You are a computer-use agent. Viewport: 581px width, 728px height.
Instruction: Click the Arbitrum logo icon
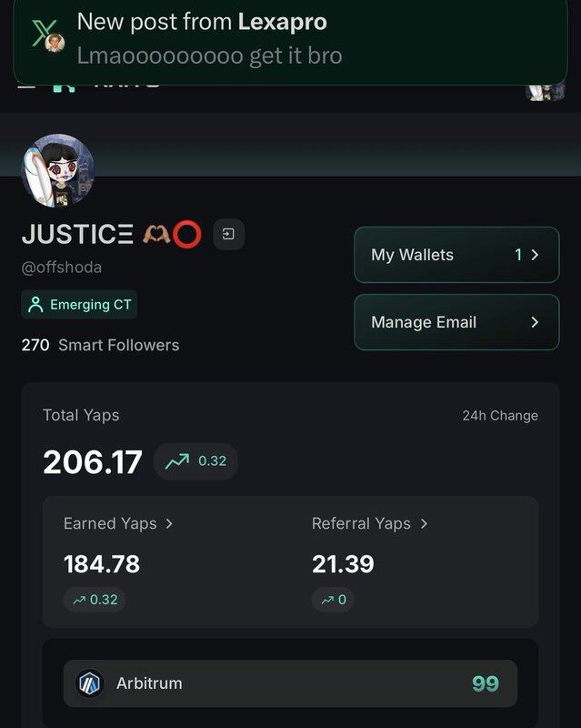coord(90,683)
